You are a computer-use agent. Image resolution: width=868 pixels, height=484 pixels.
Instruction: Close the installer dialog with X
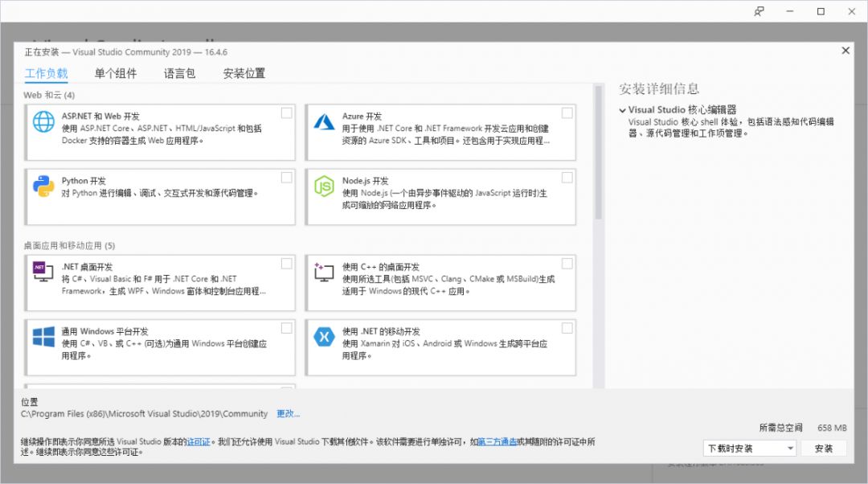click(x=845, y=51)
